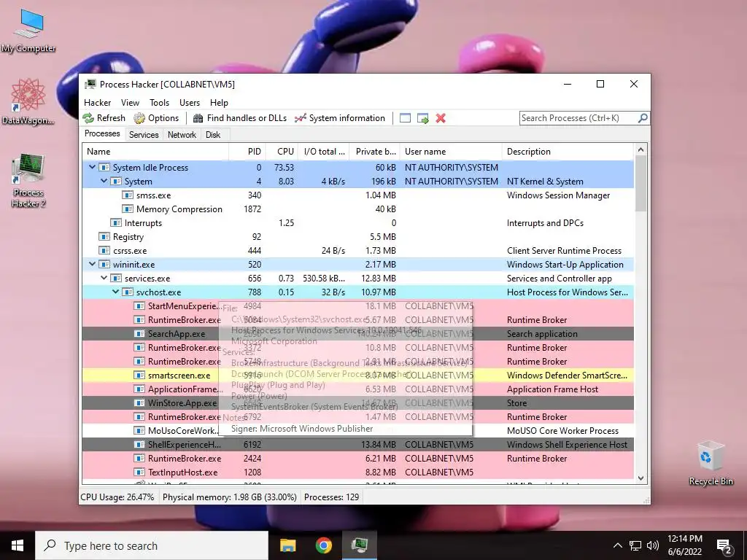747x560 pixels.
Task: Open the volume tray icon
Action: [653, 545]
